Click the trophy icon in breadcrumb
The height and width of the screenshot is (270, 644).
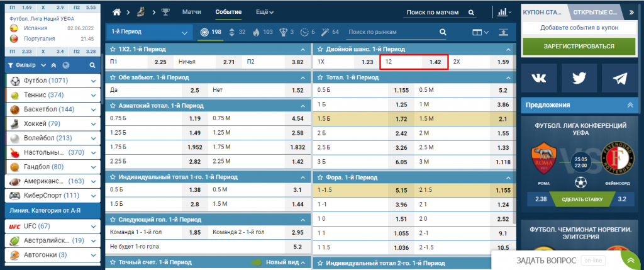point(165,12)
